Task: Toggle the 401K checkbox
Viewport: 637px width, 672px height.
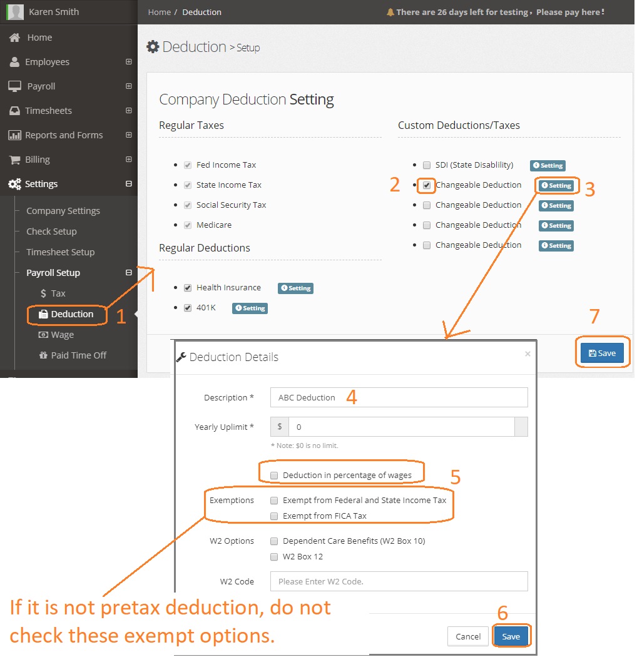Action: pos(188,308)
